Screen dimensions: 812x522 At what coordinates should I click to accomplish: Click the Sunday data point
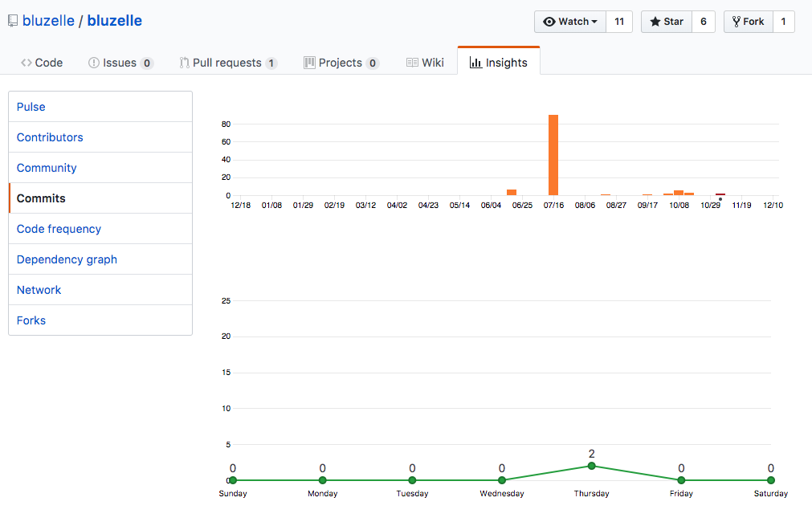233,480
